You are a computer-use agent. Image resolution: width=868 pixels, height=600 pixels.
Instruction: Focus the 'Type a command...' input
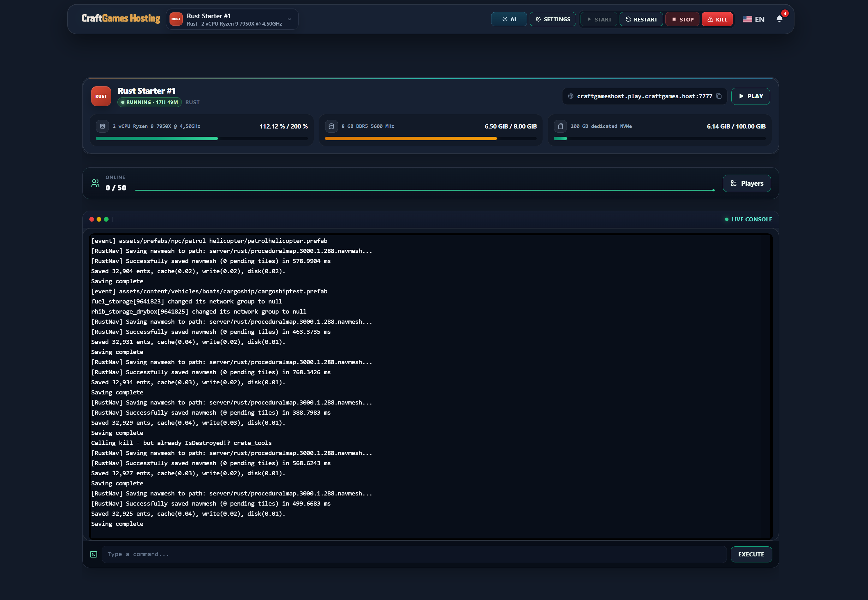(414, 554)
